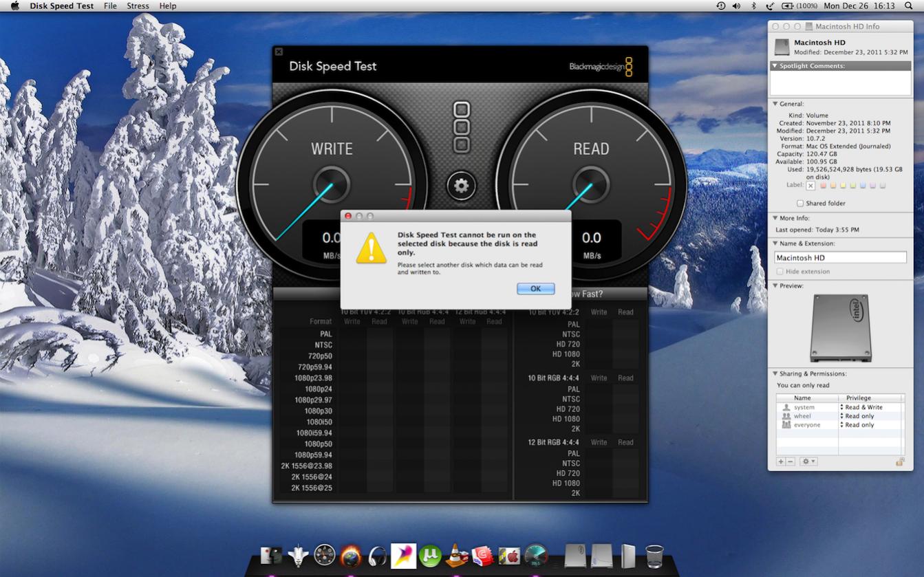This screenshot has width=924, height=577.
Task: Click the Name column header in permissions
Action: pyautogui.click(x=807, y=398)
